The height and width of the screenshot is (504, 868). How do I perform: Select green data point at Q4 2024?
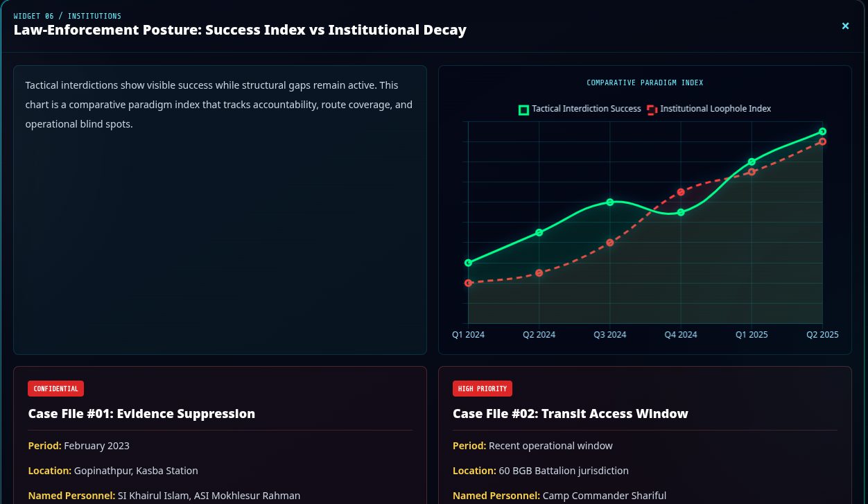pos(681,212)
